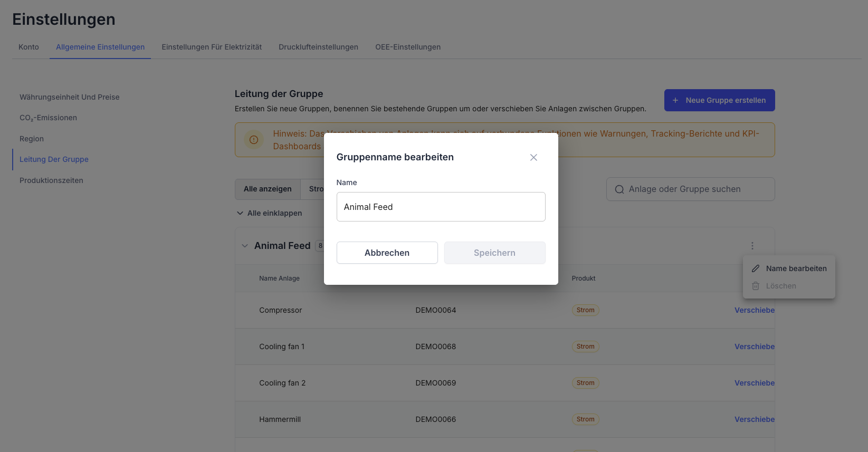Click the warning info icon in notice
Image resolution: width=868 pixels, height=452 pixels.
[x=254, y=140]
